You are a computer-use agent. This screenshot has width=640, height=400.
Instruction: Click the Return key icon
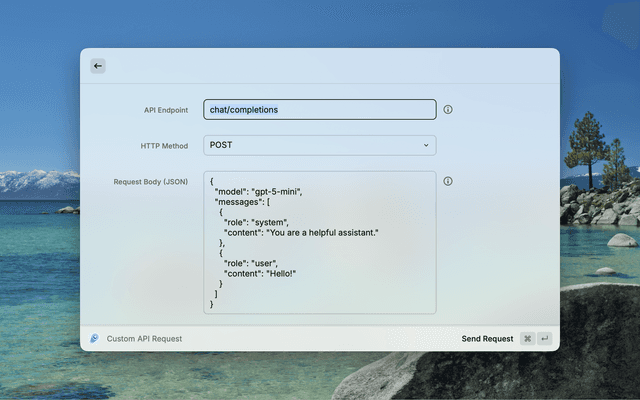(x=545, y=339)
